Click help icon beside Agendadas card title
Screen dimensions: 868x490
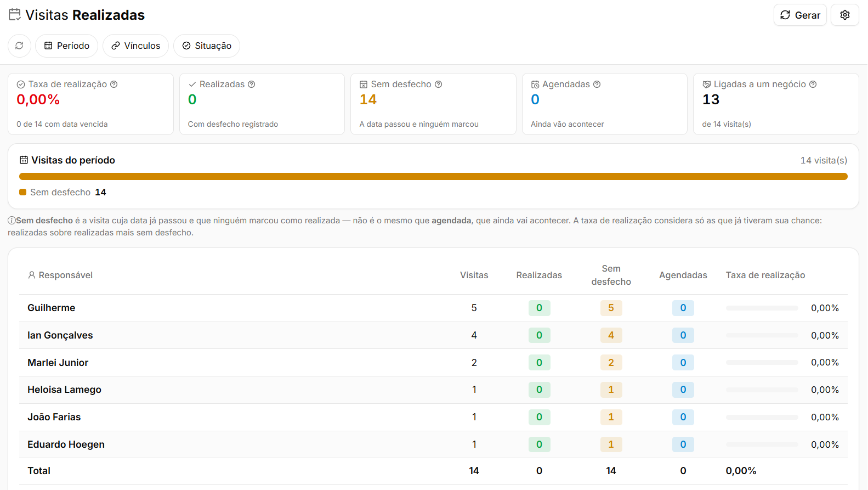(597, 85)
